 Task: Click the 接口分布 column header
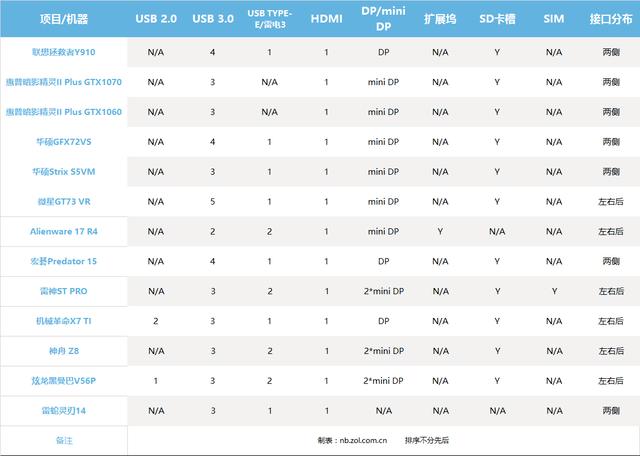[611, 19]
